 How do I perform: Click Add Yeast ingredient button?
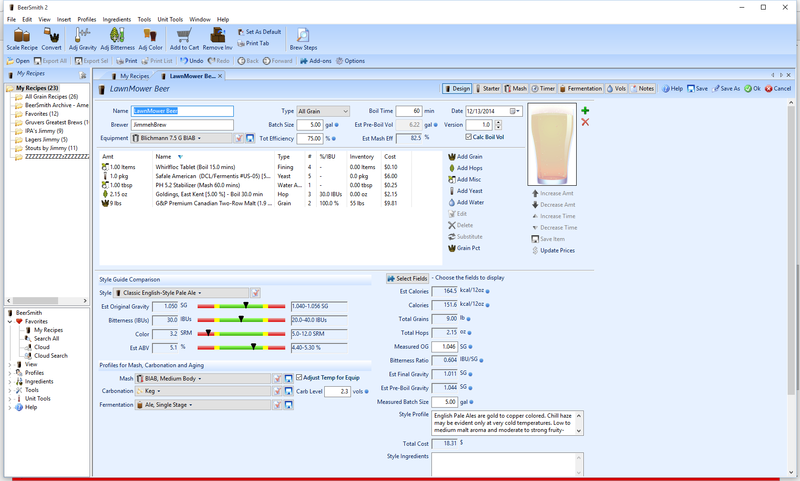click(x=465, y=191)
